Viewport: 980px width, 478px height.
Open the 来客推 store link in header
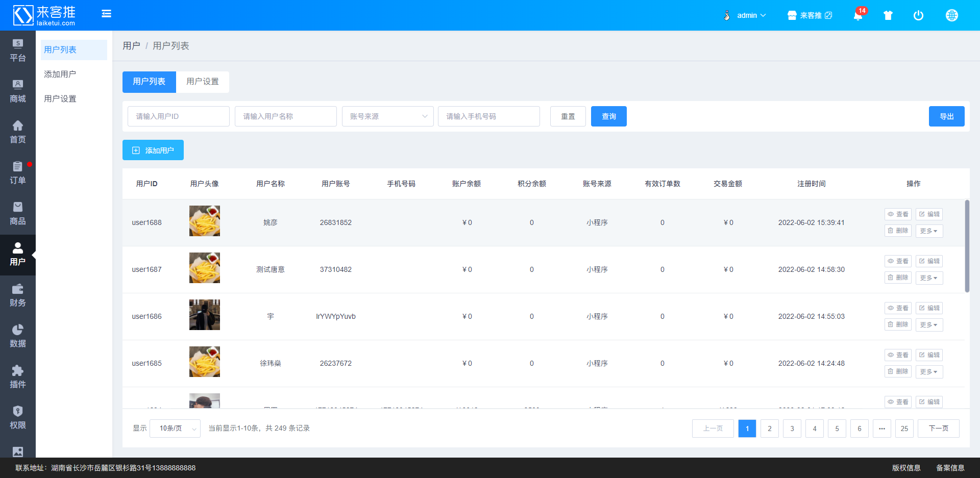810,15
